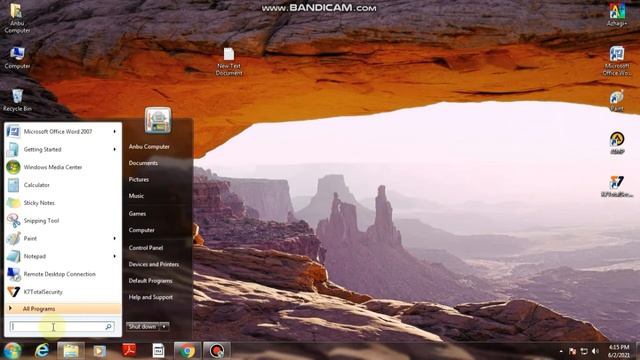The width and height of the screenshot is (640, 360).
Task: Expand Getting Started jump list arrow
Action: point(115,149)
